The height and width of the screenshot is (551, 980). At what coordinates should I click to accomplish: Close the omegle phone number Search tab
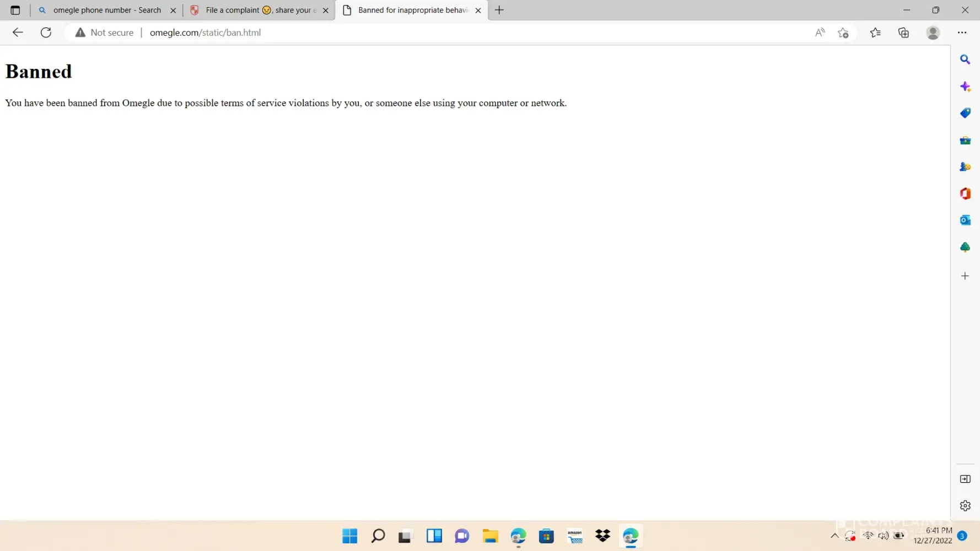pos(173,10)
